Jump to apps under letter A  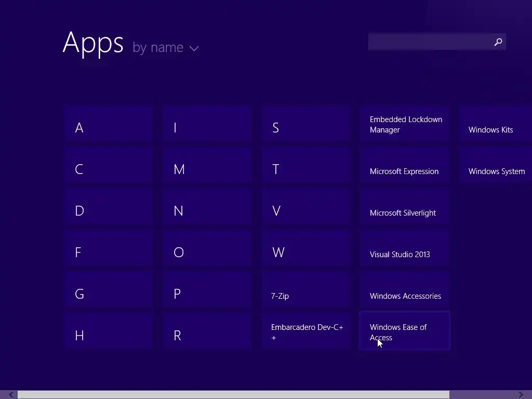[109, 124]
